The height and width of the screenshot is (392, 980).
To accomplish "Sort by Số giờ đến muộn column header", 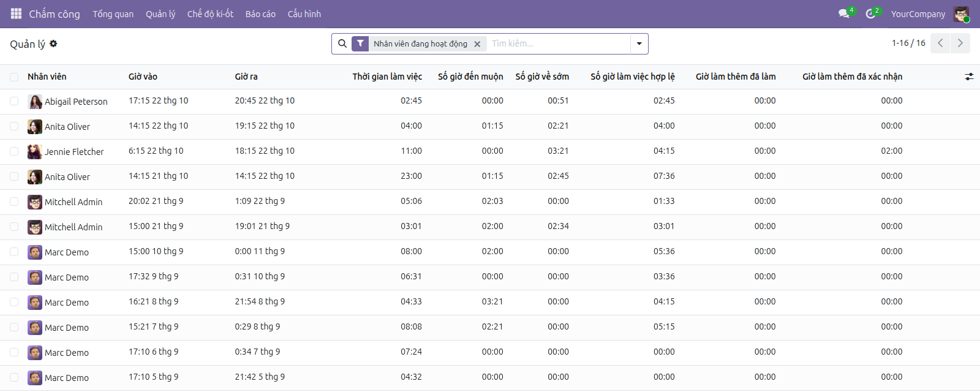I will coord(470,77).
